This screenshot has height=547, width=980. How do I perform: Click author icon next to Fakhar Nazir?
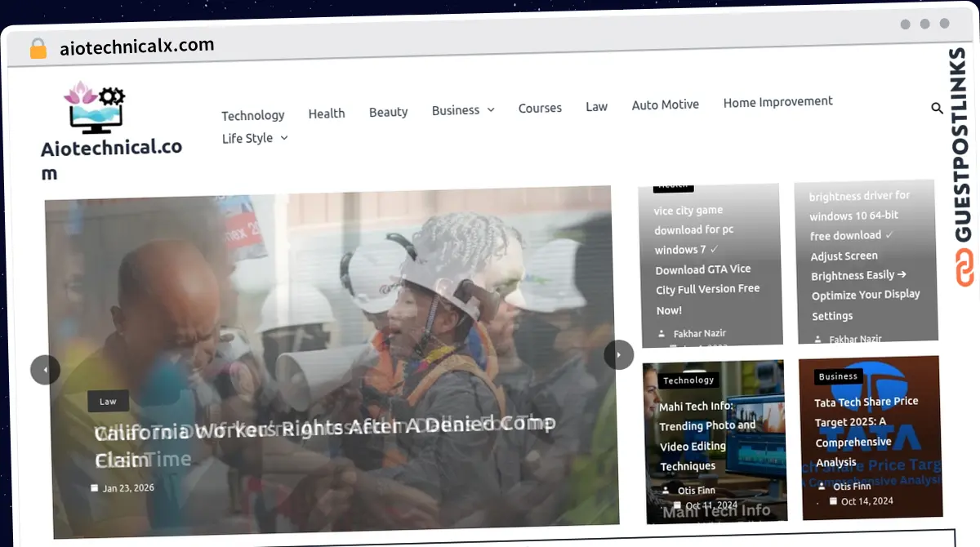click(662, 334)
